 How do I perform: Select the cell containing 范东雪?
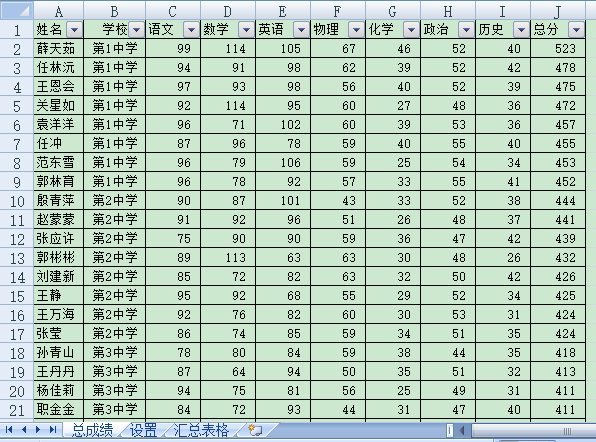click(59, 162)
